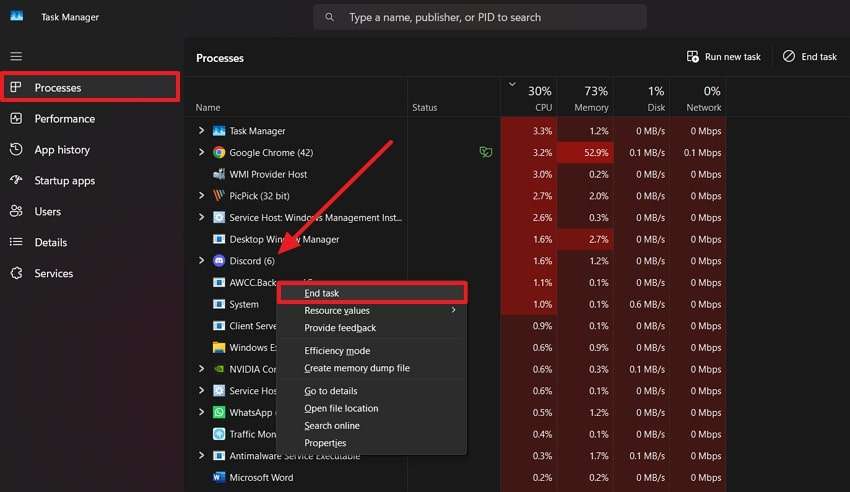Open App history via its sidebar icon

16,149
